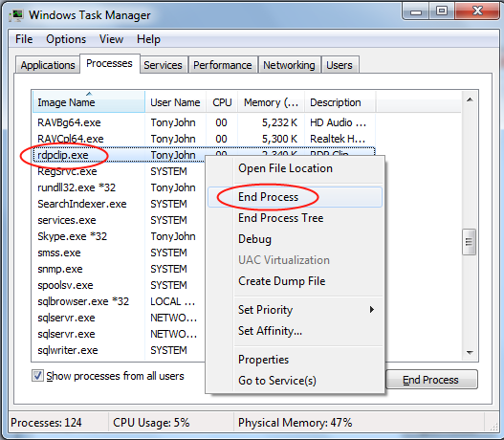Image resolution: width=504 pixels, height=440 pixels.
Task: Select the RegSrvc.exe process
Action: pos(67,171)
